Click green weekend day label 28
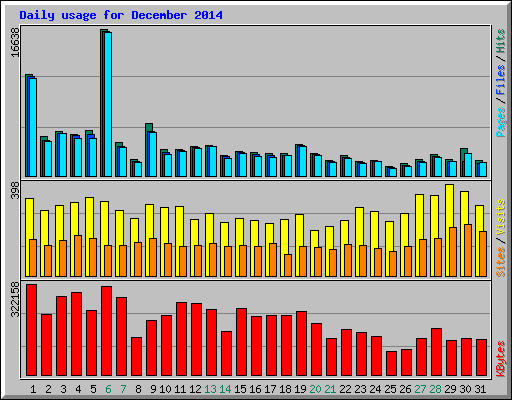 point(435,389)
